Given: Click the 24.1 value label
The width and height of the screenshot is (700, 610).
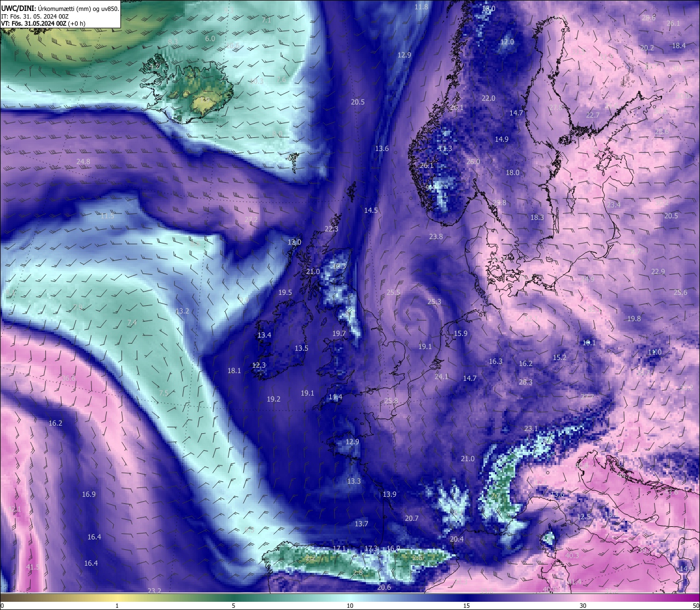Looking at the screenshot, I should [x=441, y=376].
